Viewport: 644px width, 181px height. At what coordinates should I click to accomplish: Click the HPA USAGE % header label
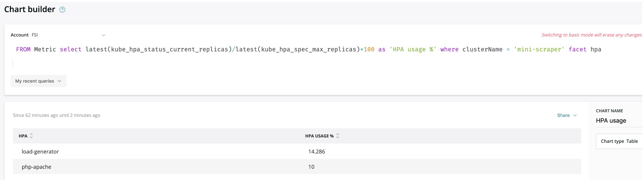[319, 136]
